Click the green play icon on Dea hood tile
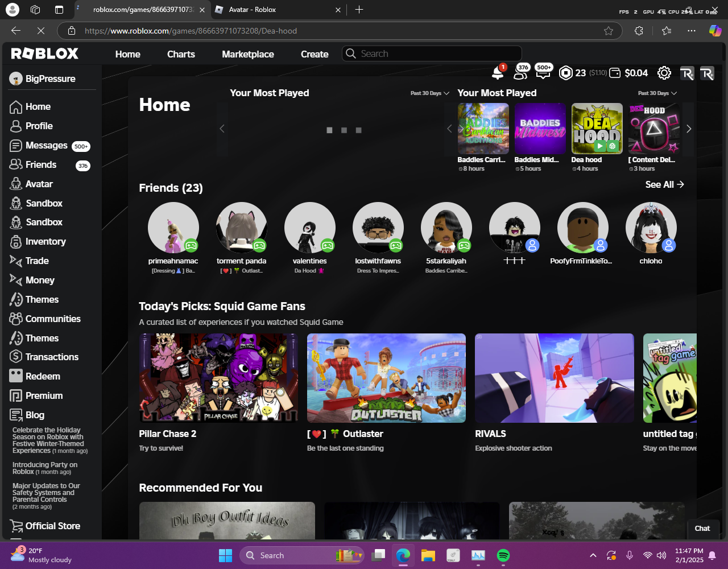Screen dimensions: 728x569 pyautogui.click(x=599, y=146)
